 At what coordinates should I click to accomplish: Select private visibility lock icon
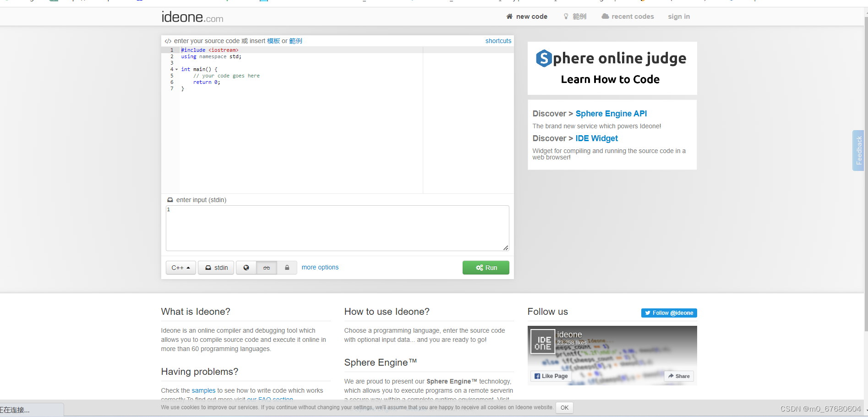[287, 268]
